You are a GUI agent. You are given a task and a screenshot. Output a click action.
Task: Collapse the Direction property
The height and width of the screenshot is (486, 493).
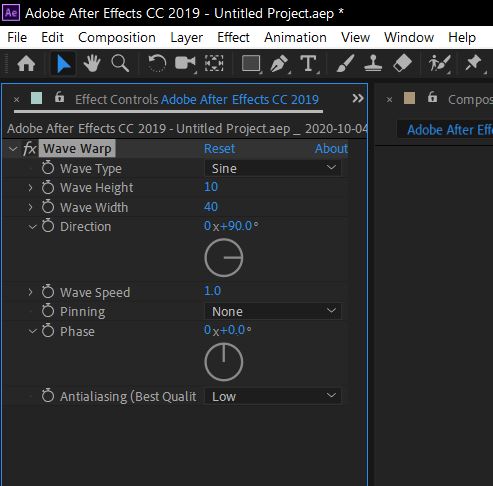[x=32, y=227]
